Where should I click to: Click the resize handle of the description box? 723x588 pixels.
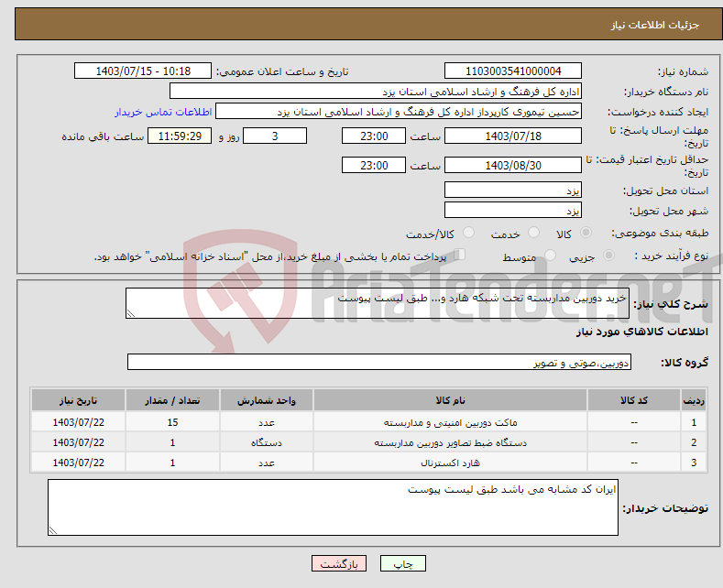[130, 314]
